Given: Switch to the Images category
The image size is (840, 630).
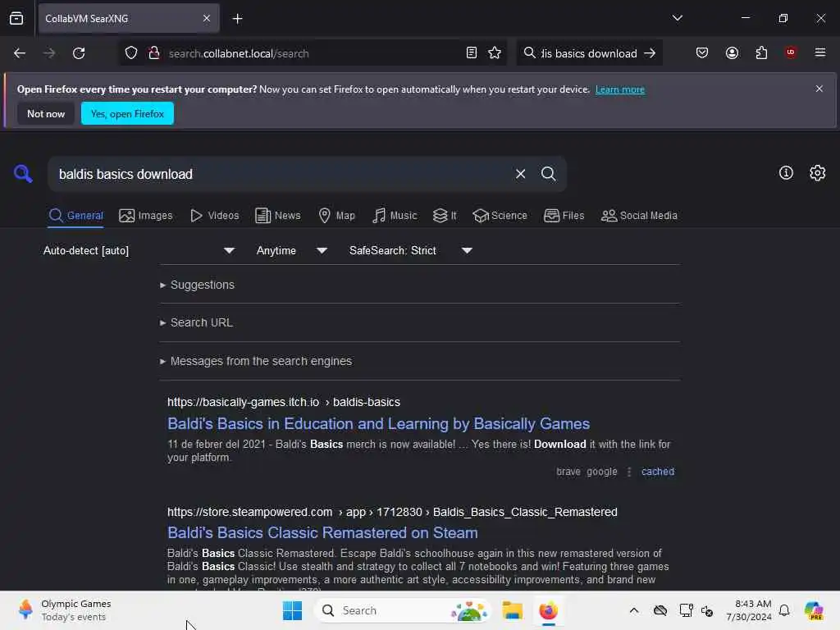Looking at the screenshot, I should [146, 216].
